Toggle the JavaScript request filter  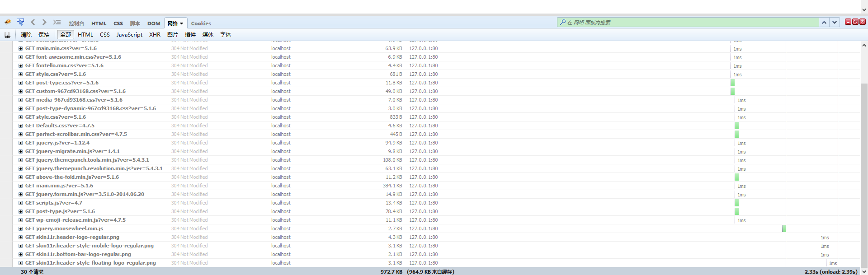(129, 35)
